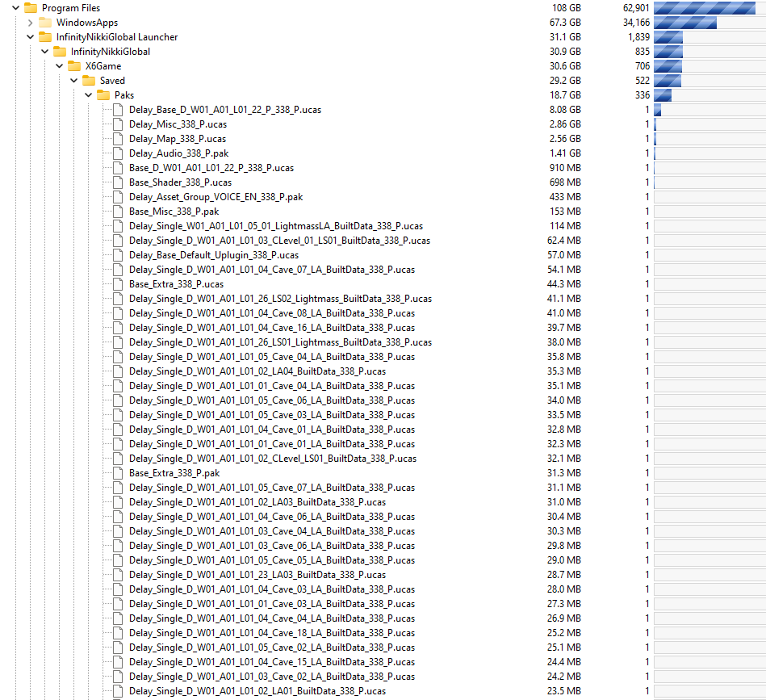This screenshot has width=766, height=700.
Task: Click the Program Files usage bar
Action: click(x=709, y=8)
